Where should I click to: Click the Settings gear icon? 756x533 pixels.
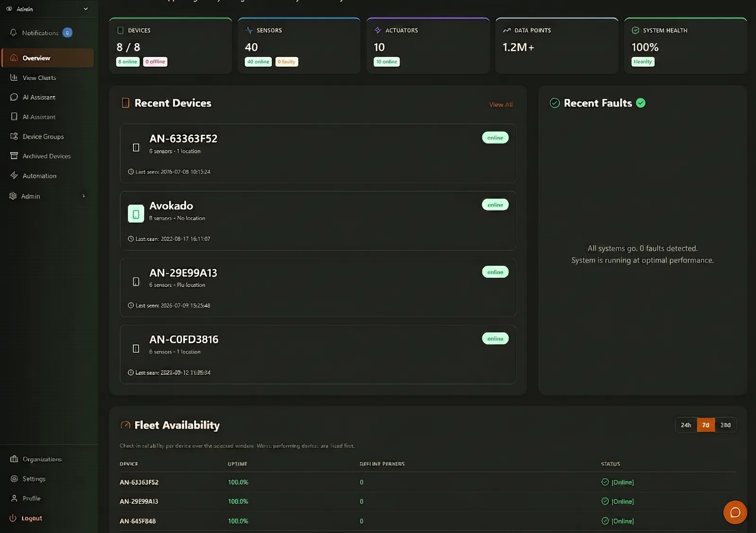click(14, 479)
